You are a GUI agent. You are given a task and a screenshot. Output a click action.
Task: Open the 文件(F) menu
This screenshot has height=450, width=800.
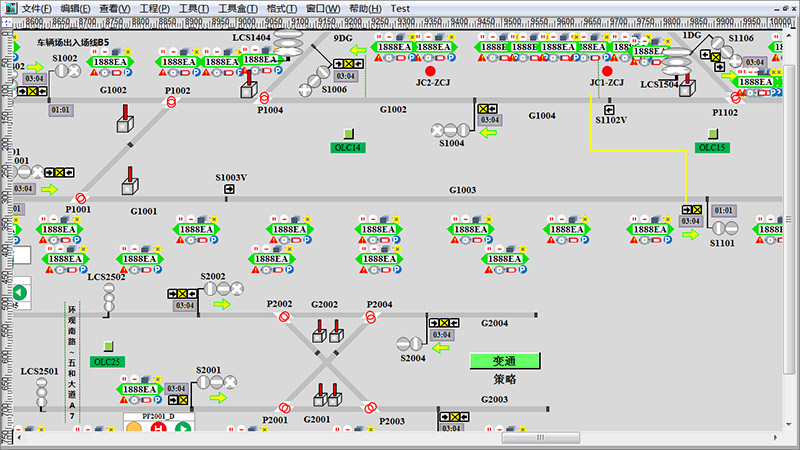click(36, 8)
